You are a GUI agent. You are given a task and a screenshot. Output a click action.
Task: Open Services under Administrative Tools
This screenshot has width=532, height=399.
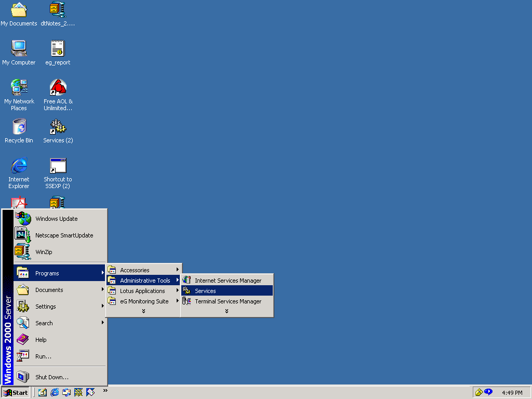pyautogui.click(x=227, y=291)
